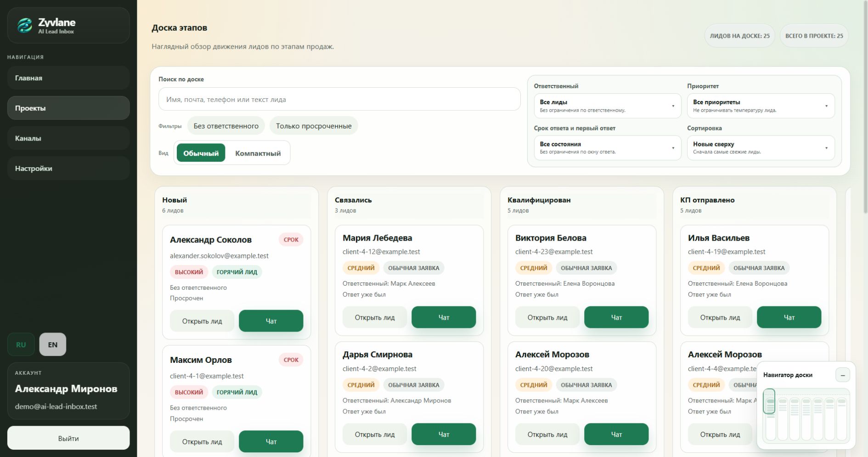Open the Главная navigation item
Image resolution: width=868 pixels, height=457 pixels.
point(68,78)
